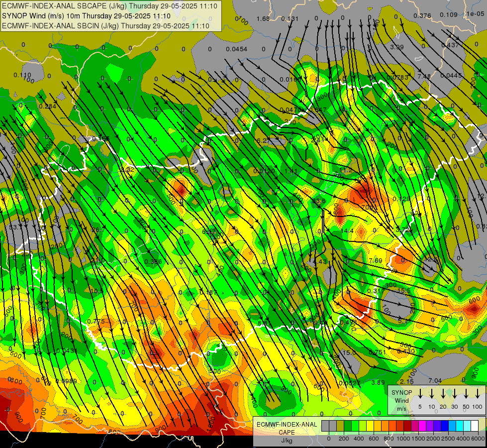This screenshot has width=487, height=448.
Task: Click the wind arrow above the 5 label
Action: 420,393
